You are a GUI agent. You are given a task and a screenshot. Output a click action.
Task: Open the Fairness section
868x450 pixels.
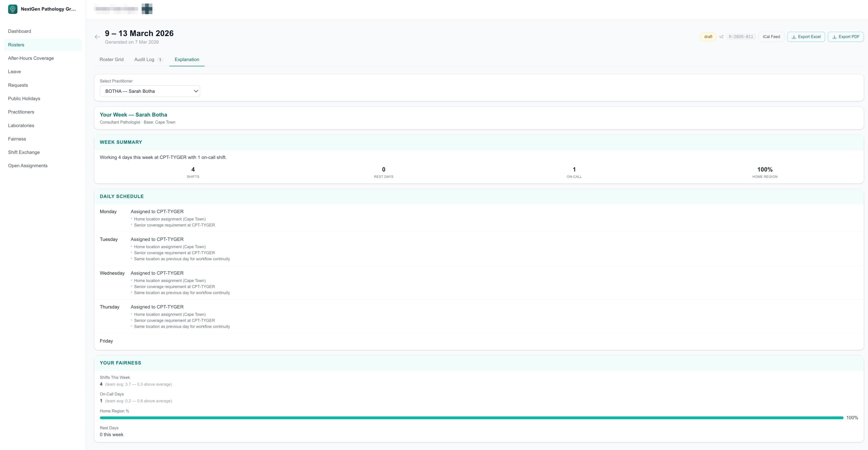pos(17,139)
